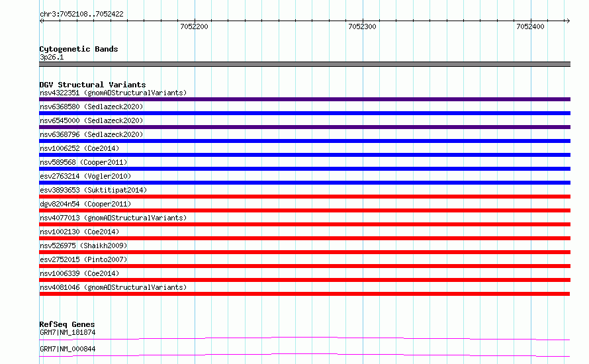Image resolution: width=589 pixels, height=364 pixels.
Task: Select variant nsv6368580 (Sedlazeck2020) label
Action: [x=91, y=107]
